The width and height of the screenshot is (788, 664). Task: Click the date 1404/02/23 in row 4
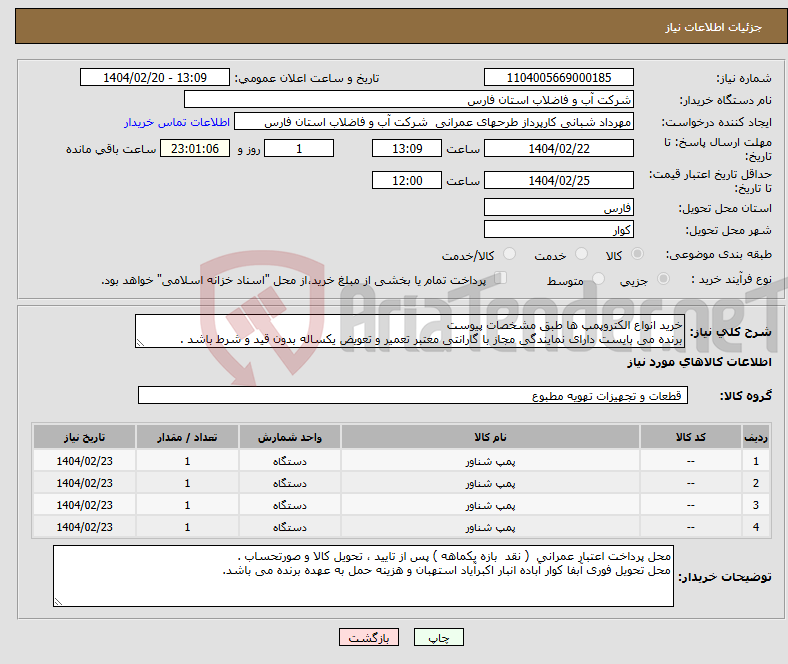click(84, 527)
